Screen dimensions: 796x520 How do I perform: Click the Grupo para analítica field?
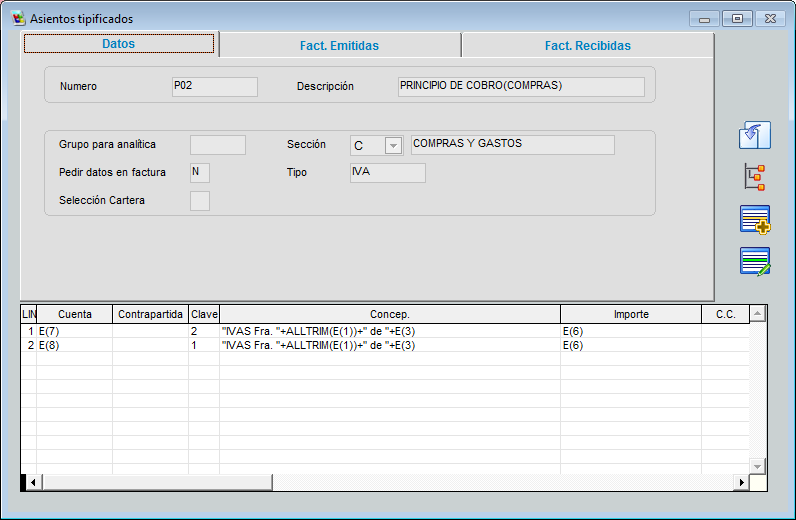(x=217, y=145)
